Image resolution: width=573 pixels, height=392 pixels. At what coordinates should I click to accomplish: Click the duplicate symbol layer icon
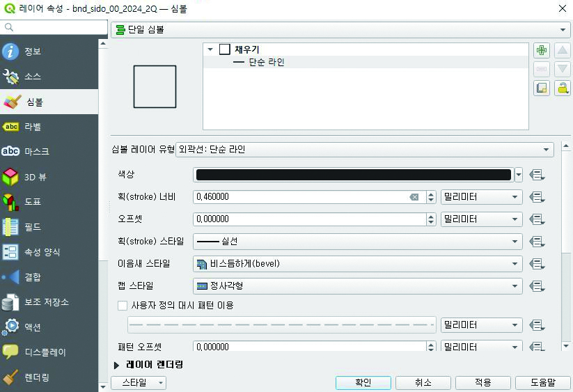point(542,88)
